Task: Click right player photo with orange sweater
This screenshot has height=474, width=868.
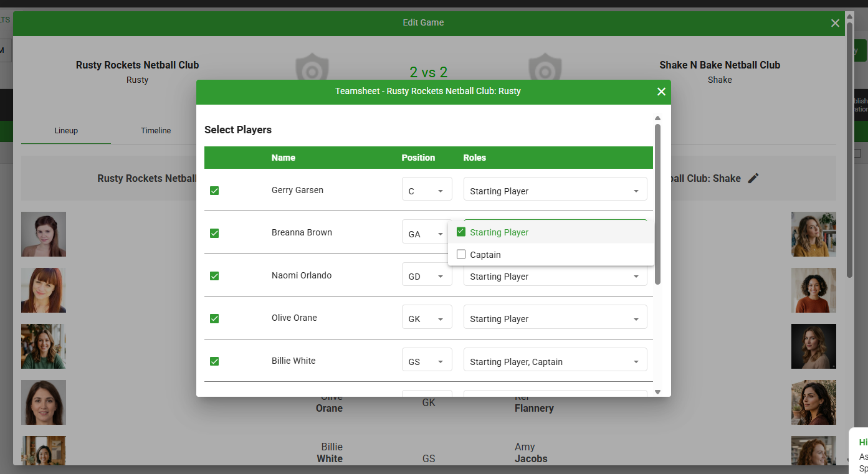Action: (x=814, y=290)
